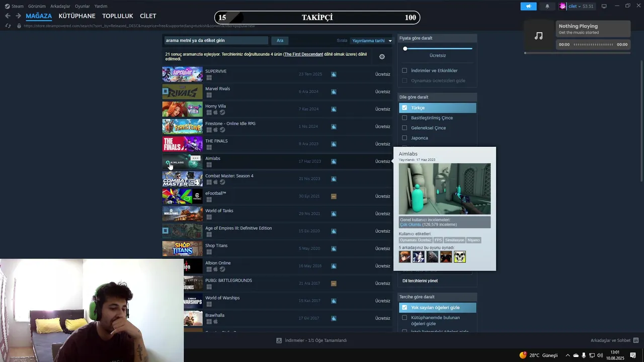Open the Yardım menu
The width and height of the screenshot is (644, 362).
(101, 6)
